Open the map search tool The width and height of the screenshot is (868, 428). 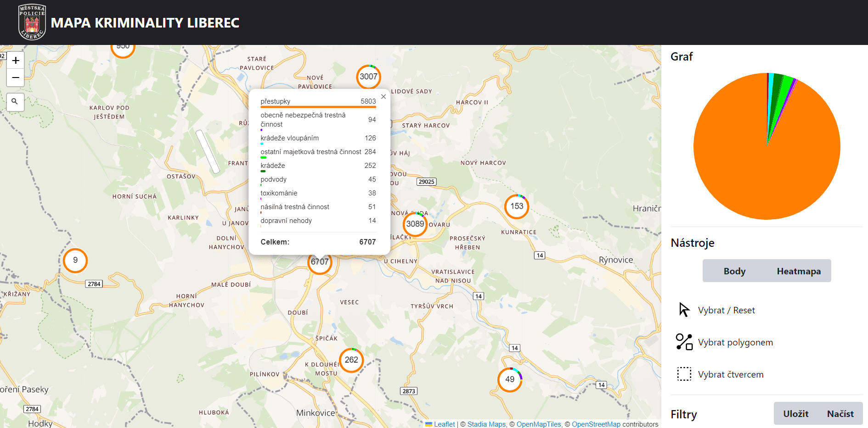click(x=15, y=102)
